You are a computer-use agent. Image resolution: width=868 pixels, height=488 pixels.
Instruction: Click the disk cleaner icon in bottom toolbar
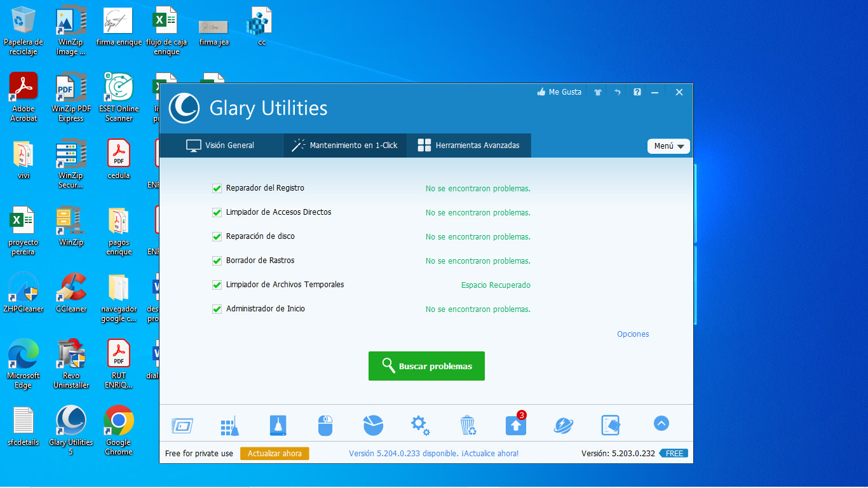tap(278, 425)
